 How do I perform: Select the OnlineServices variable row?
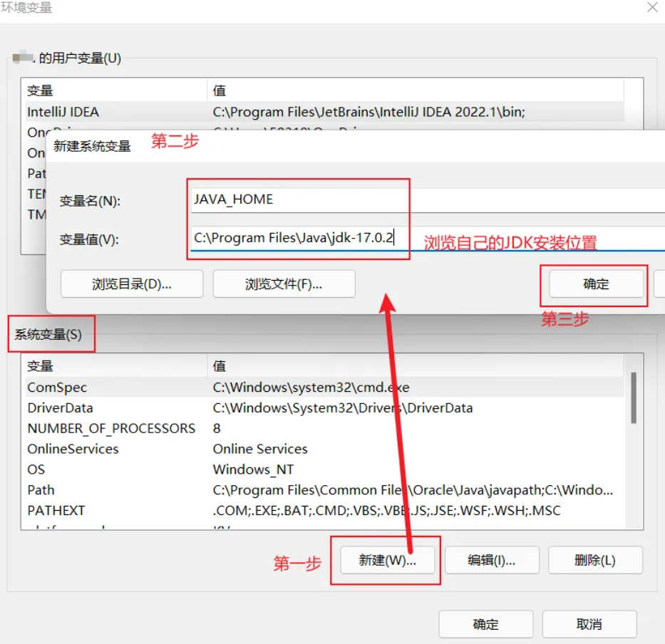pyautogui.click(x=321, y=449)
